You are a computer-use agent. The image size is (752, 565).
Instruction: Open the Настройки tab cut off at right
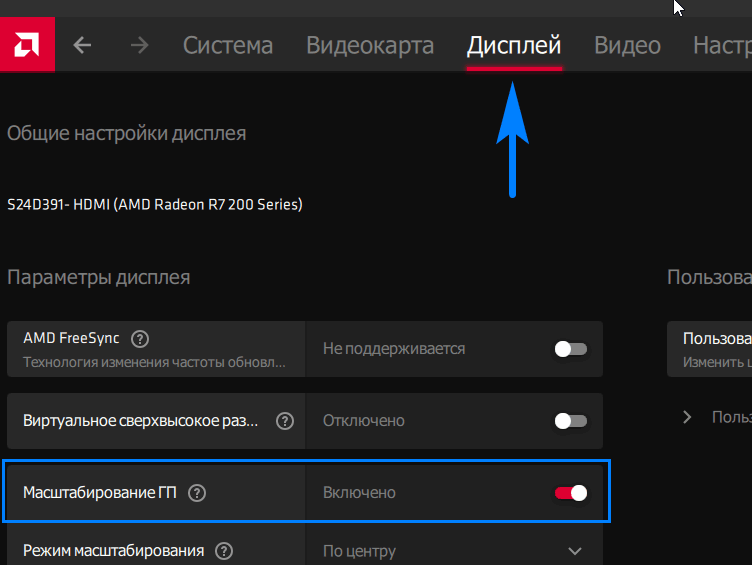tap(722, 46)
